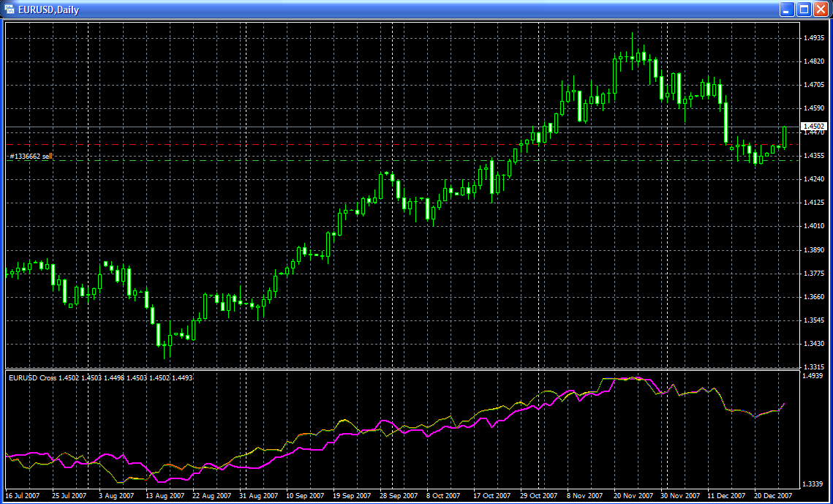Click the 1.4935 price axis label

(814, 38)
